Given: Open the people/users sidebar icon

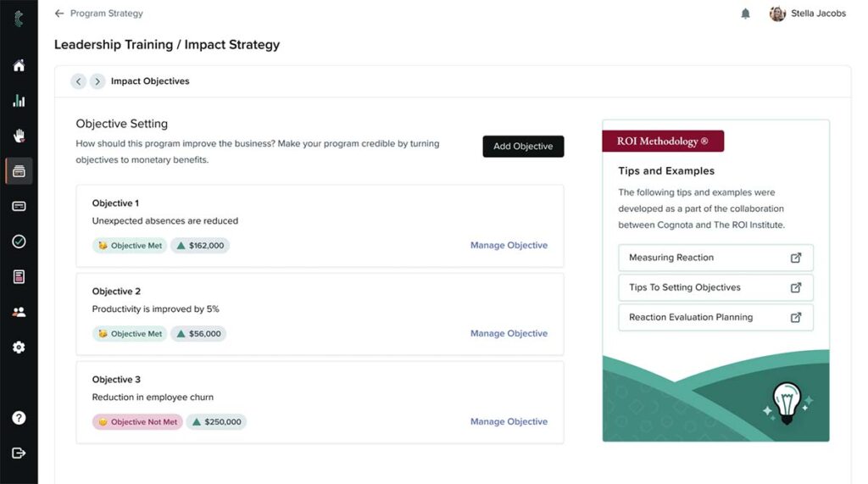Looking at the screenshot, I should (19, 312).
